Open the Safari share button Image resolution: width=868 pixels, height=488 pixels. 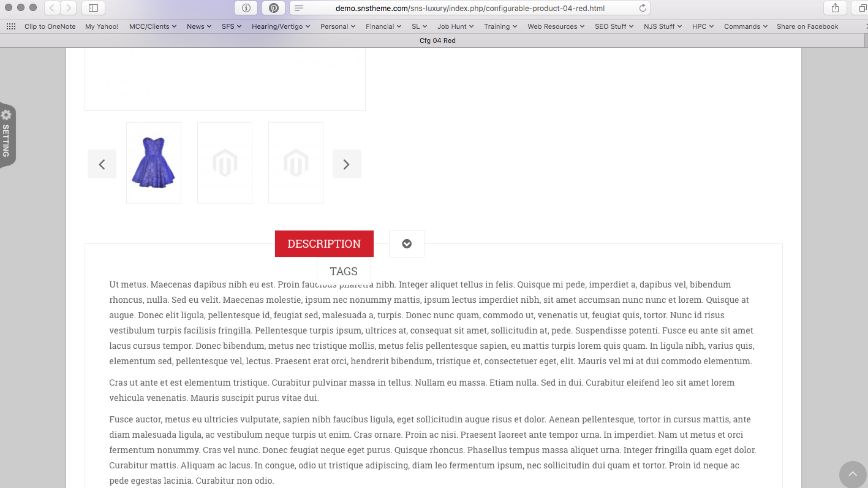coord(835,8)
